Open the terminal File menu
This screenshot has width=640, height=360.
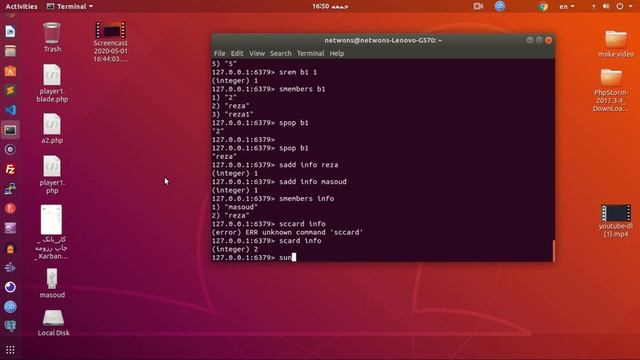point(220,53)
